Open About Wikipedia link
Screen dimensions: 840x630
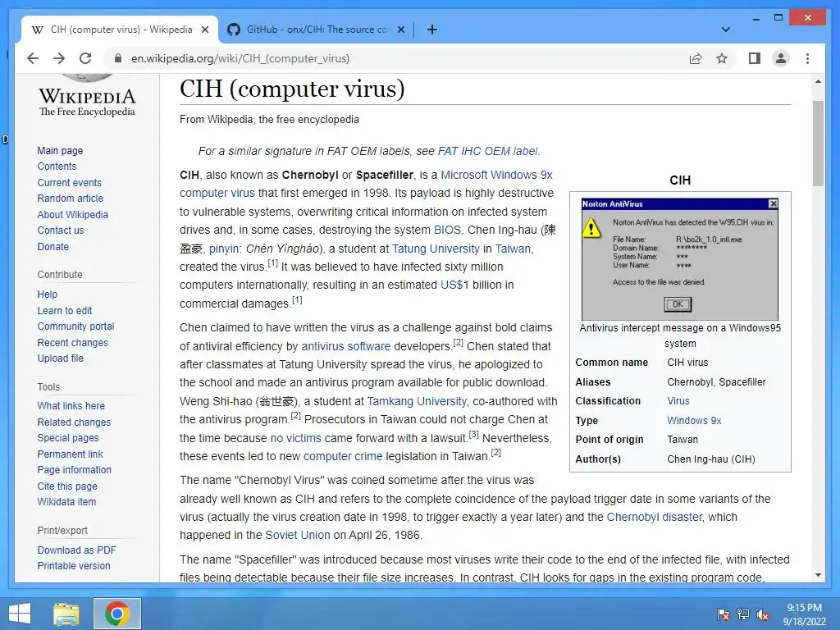pos(72,214)
